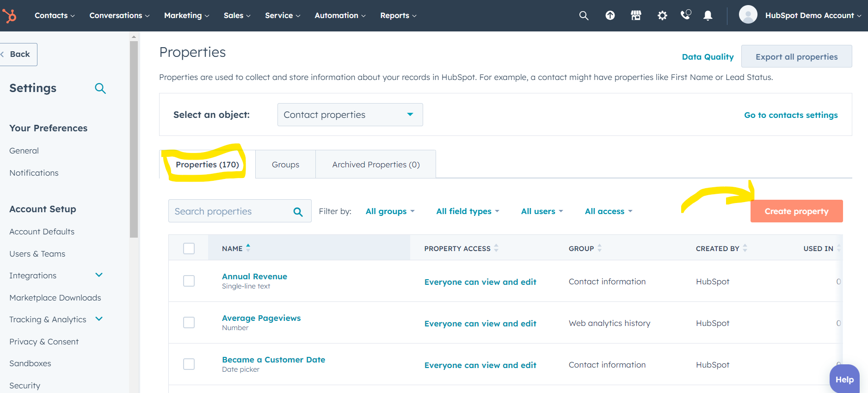868x393 pixels.
Task: Click the Back button
Action: (18, 54)
